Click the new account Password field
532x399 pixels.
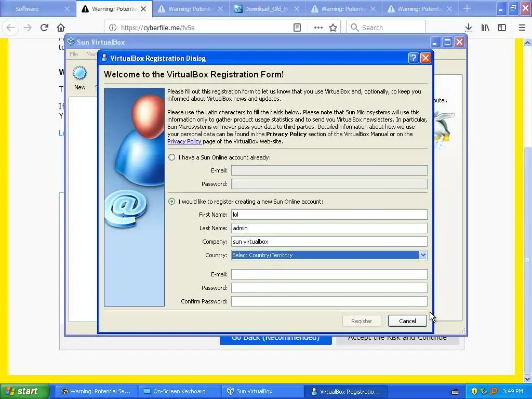(x=329, y=288)
